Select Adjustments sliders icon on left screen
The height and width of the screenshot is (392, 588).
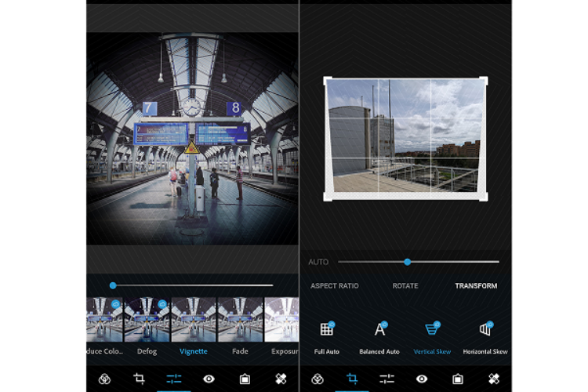(174, 379)
